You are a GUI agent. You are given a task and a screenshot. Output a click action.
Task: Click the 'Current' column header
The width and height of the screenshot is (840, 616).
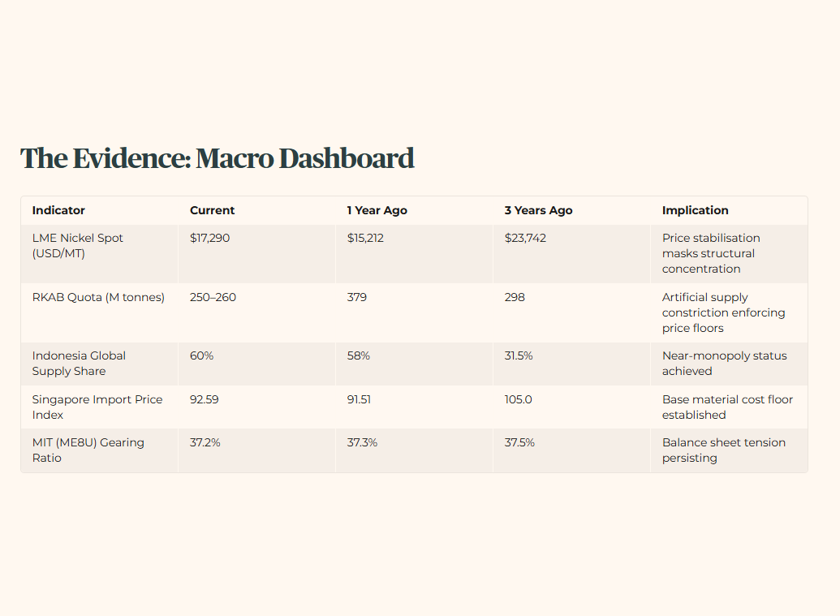(x=212, y=210)
